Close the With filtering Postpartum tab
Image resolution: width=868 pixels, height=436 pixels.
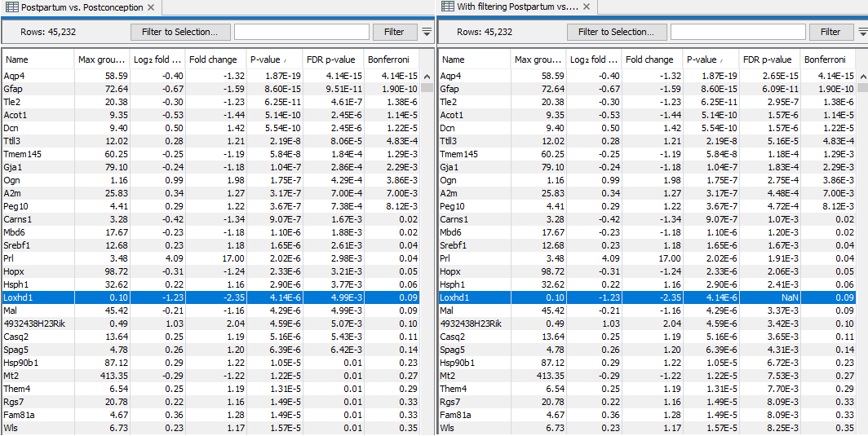587,7
